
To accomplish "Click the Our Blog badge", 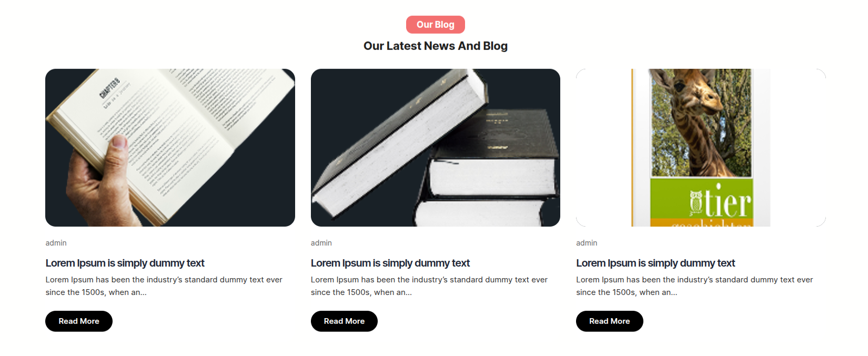I will point(435,25).
